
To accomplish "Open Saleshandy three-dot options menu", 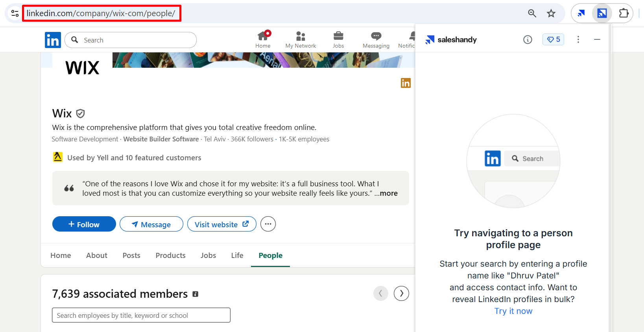I will [578, 39].
